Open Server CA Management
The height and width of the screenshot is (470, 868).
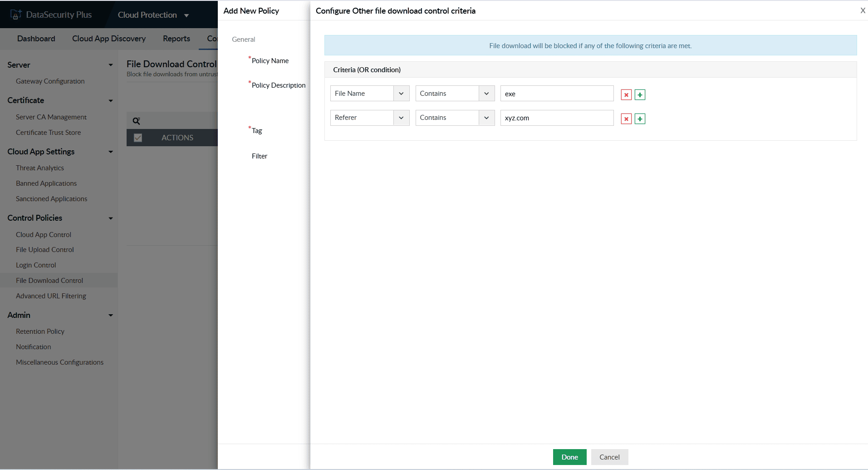tap(51, 117)
